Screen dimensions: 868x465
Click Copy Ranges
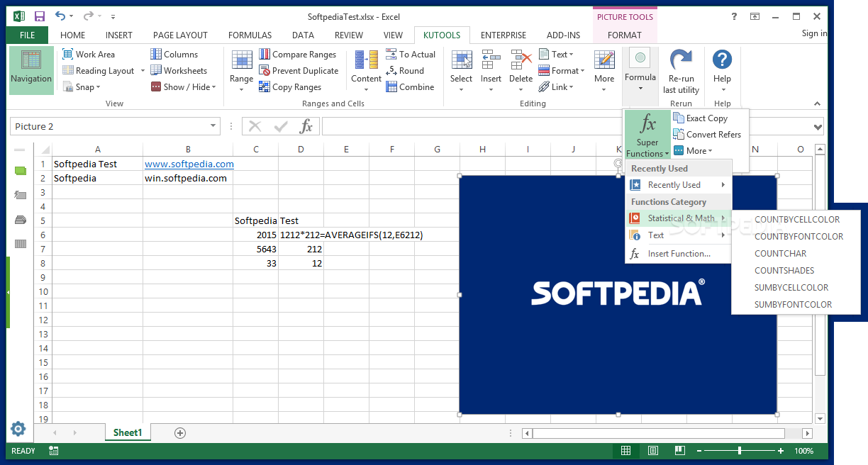click(290, 86)
